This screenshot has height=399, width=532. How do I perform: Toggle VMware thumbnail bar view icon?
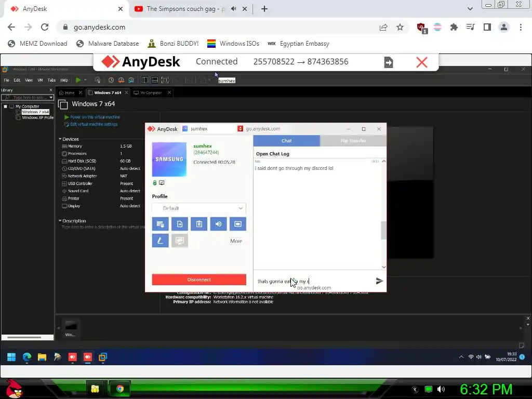(155, 80)
